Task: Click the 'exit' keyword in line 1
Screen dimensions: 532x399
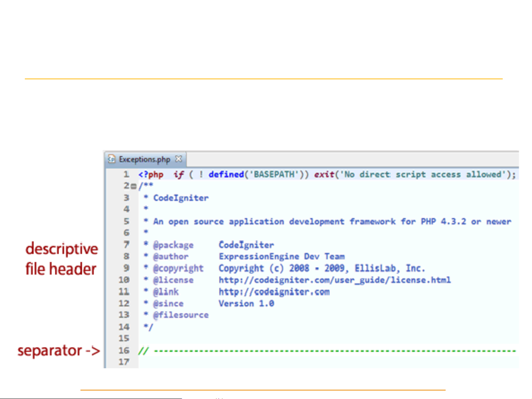Action: click(324, 174)
